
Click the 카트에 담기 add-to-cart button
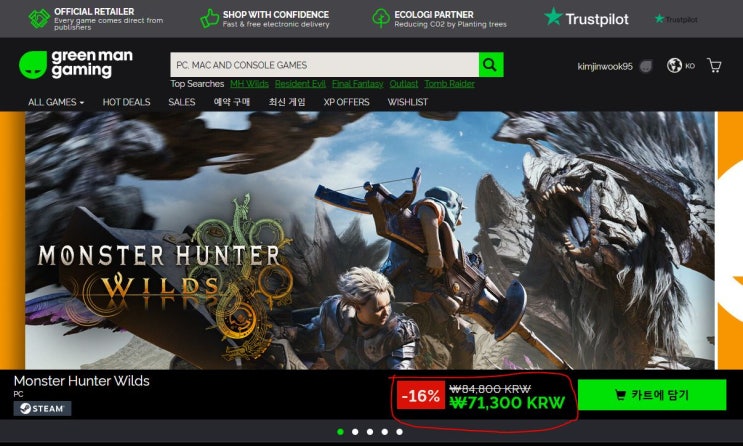(652, 395)
